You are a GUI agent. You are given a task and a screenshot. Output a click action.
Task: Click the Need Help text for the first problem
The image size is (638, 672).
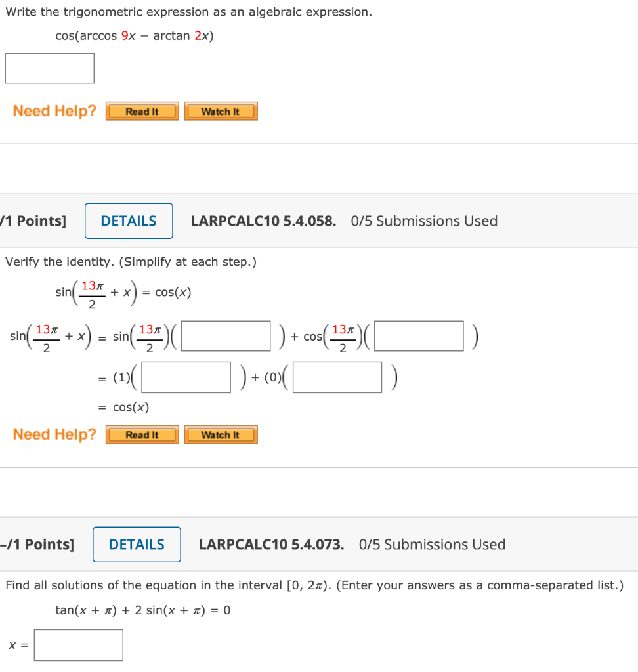(x=53, y=111)
